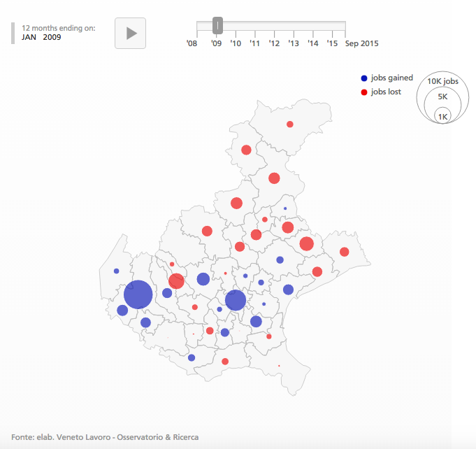Viewport: 476px width, 449px height.
Task: Click the Veneto Lavoro source credit text
Action: 105,437
